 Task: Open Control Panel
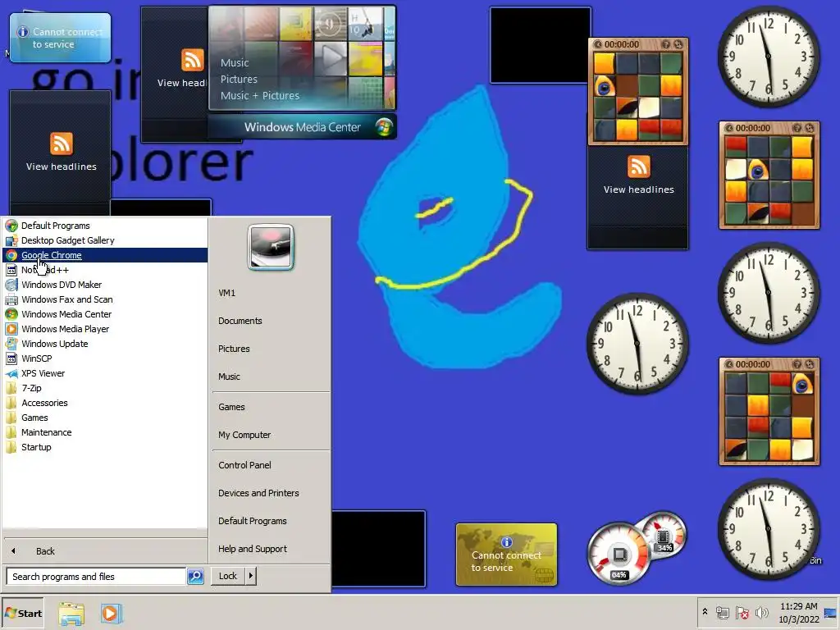271,465
